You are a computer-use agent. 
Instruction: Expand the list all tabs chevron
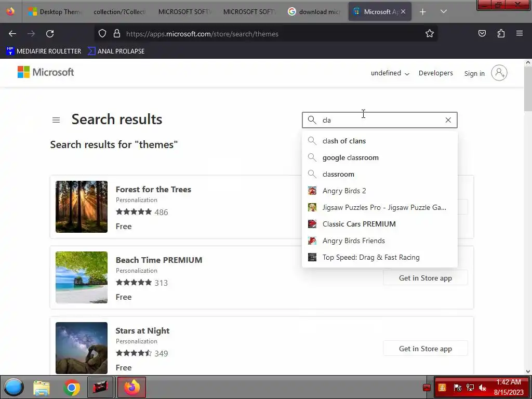click(x=444, y=12)
